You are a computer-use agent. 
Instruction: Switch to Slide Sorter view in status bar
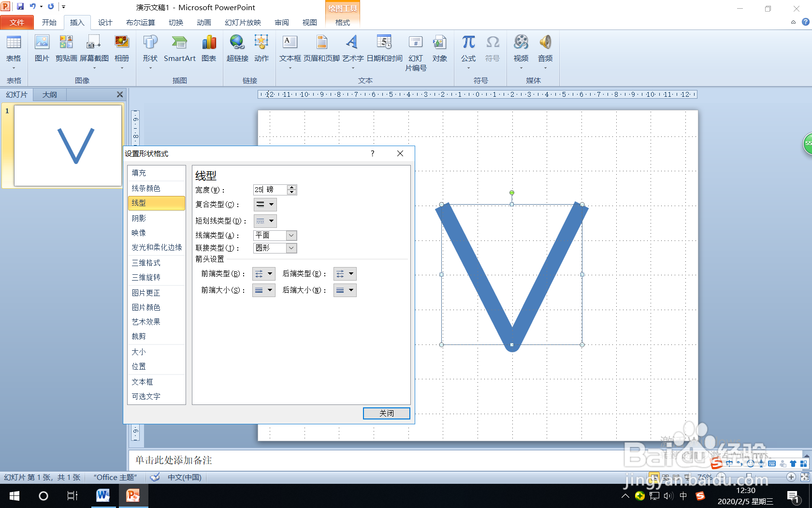point(665,477)
